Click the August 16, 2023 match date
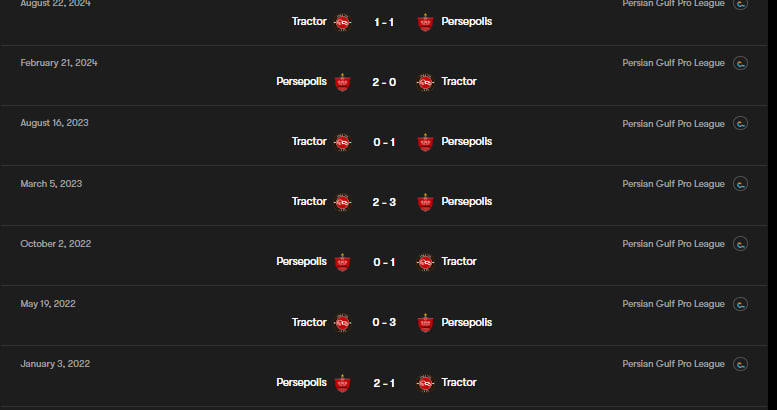 coord(54,123)
